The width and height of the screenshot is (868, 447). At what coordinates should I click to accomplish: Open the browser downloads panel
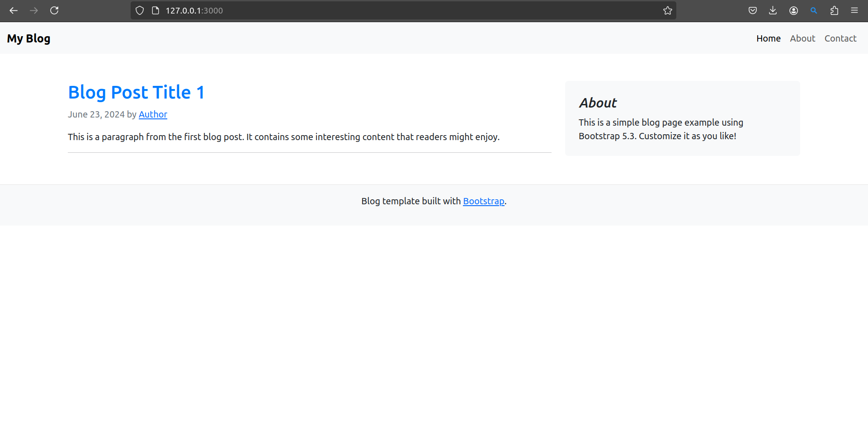pyautogui.click(x=773, y=10)
